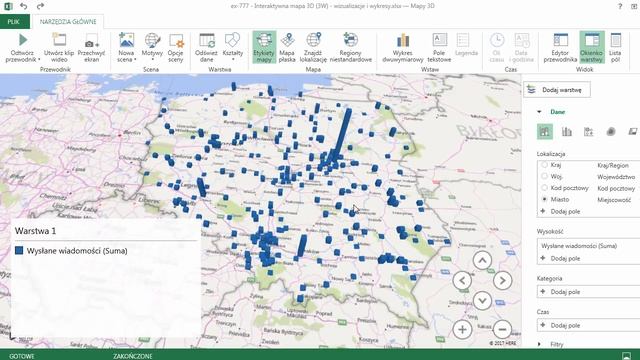Screen dimensions: 640x360
Task: Expand the Filtry section
Action: pos(539,344)
